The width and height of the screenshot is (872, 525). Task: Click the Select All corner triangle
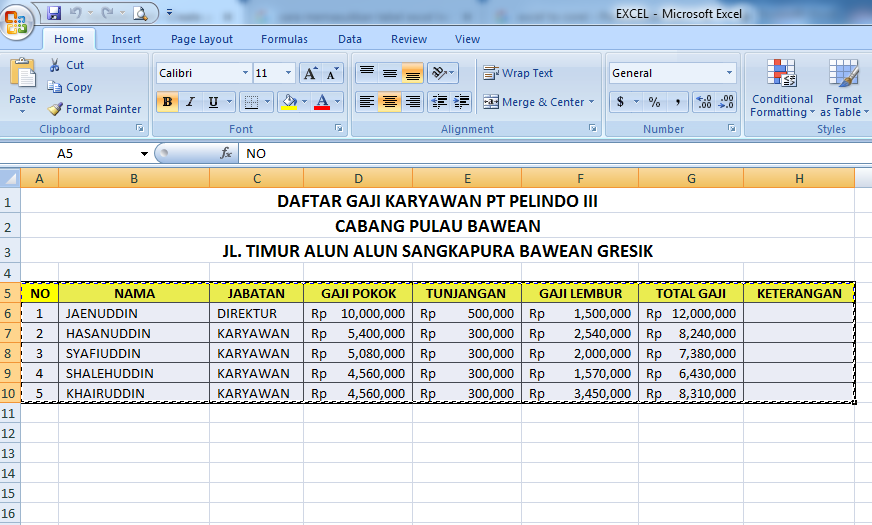10,178
